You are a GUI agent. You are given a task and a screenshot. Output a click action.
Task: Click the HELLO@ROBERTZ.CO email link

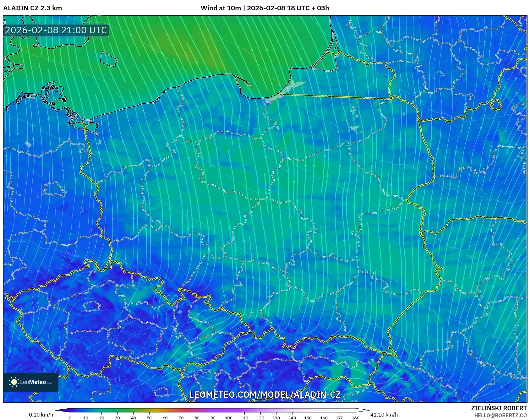[500, 415]
